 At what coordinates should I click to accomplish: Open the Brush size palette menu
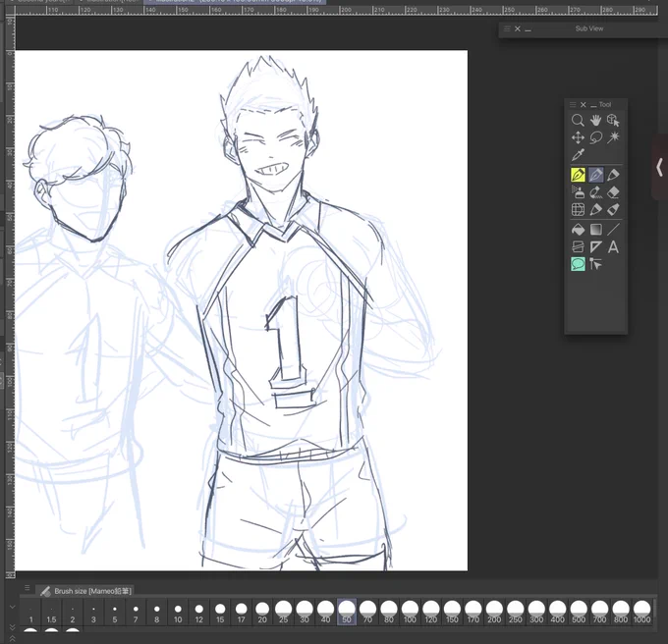pos(27,588)
